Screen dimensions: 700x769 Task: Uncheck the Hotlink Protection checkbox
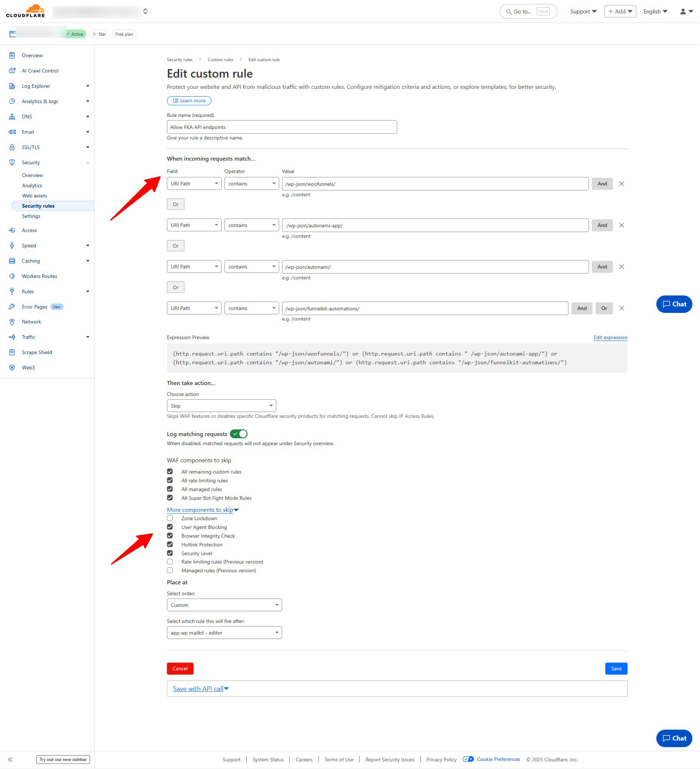click(170, 544)
